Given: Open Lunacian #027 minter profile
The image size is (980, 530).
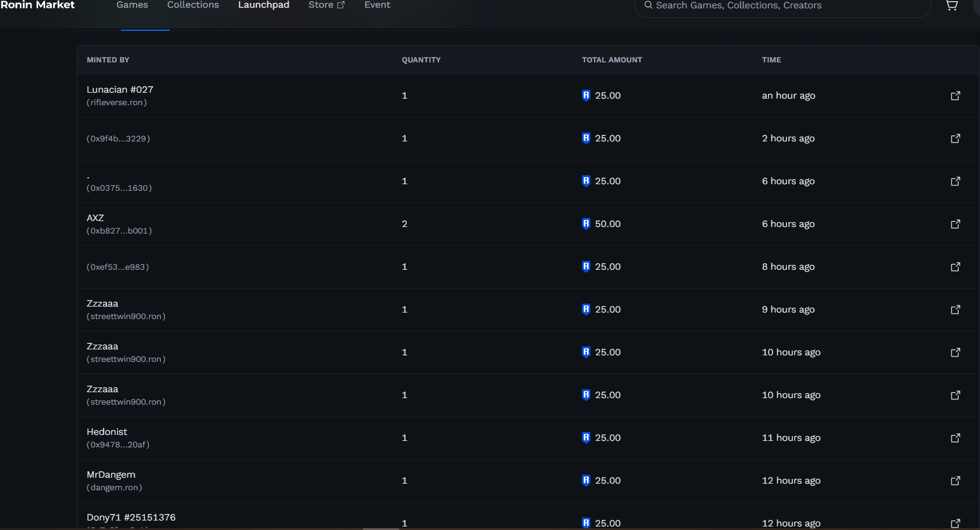Looking at the screenshot, I should 120,90.
